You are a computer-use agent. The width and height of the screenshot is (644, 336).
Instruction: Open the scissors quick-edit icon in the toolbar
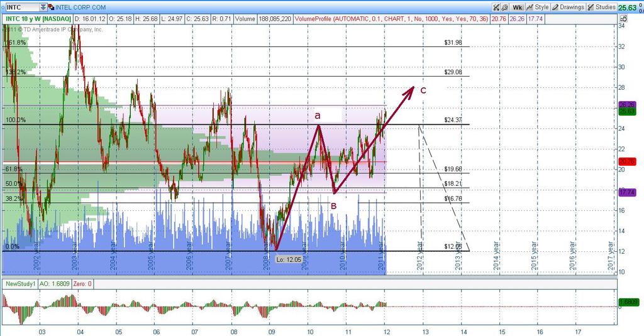coord(496,8)
